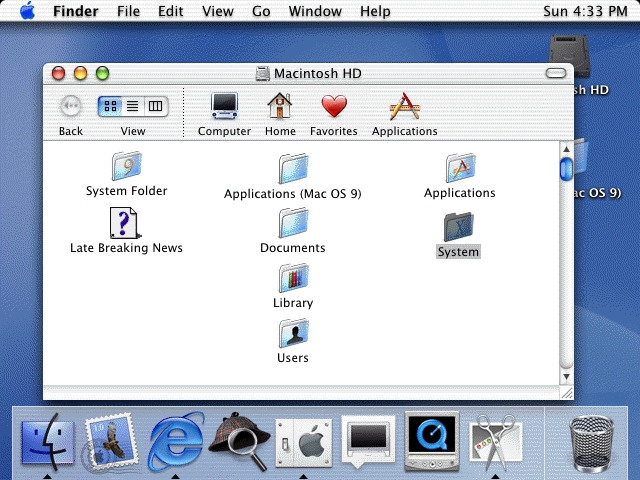The height and width of the screenshot is (480, 640).
Task: Minimize the window with yellow button
Action: (80, 73)
